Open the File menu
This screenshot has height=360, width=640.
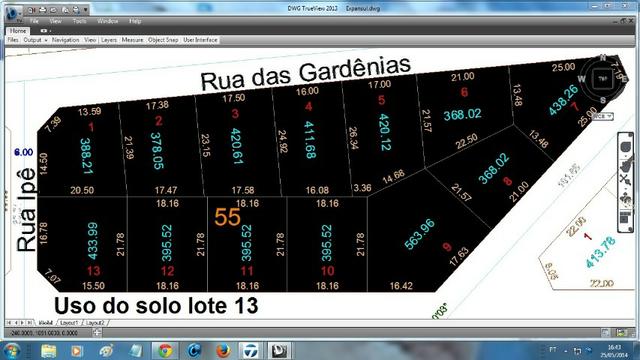pos(35,21)
